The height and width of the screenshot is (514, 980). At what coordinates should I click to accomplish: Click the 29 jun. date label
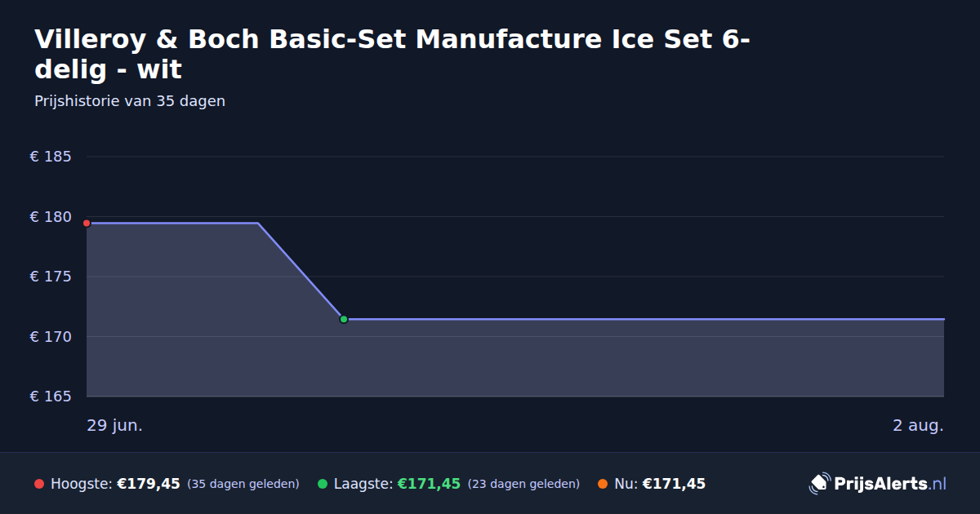coord(115,426)
